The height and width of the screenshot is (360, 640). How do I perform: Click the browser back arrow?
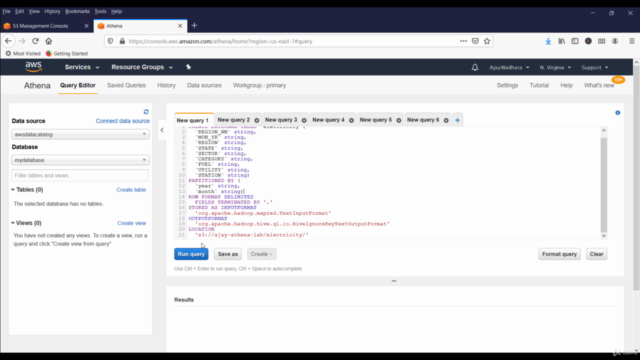tap(9, 41)
